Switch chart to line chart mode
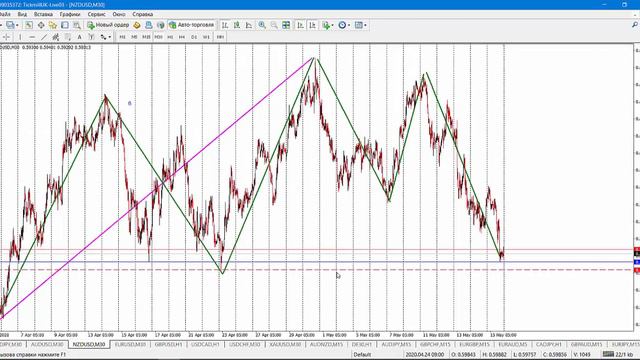 coord(249,25)
